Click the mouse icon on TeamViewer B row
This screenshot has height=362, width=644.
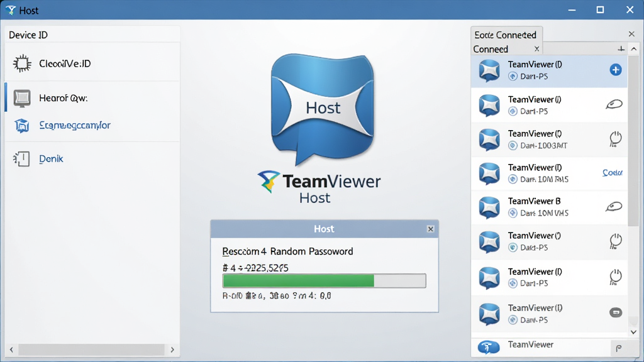pos(614,206)
